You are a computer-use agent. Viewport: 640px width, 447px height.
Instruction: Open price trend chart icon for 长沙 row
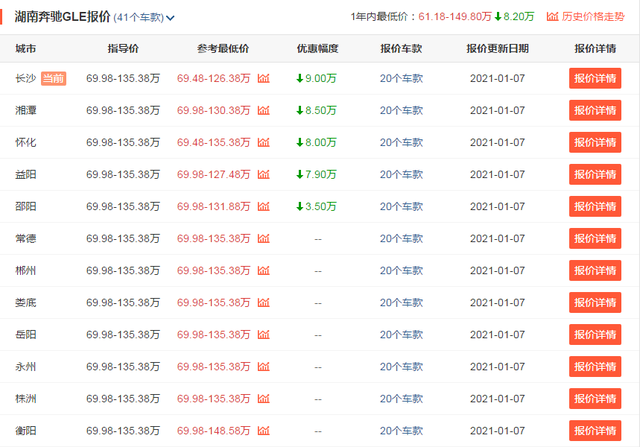click(264, 78)
